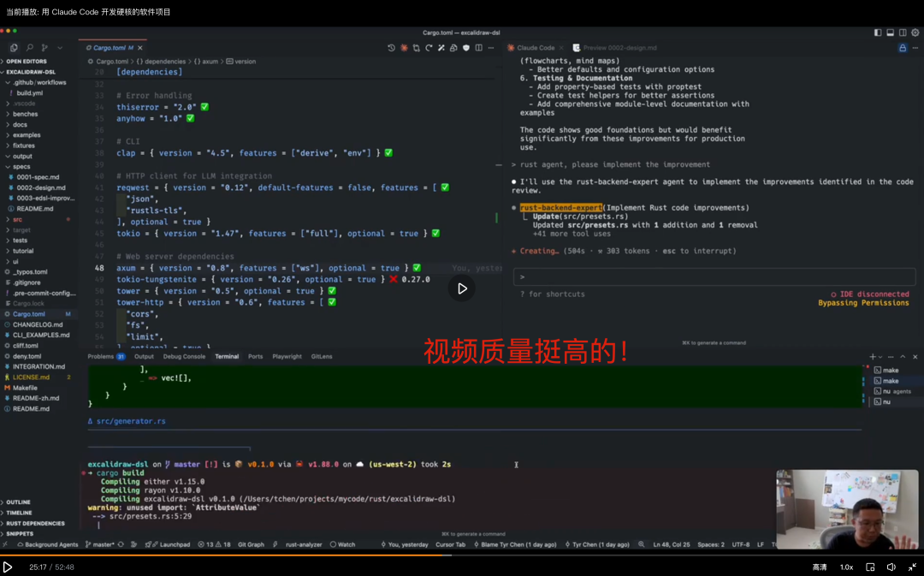
Task: Open the Search view in the activity bar
Action: (30, 48)
